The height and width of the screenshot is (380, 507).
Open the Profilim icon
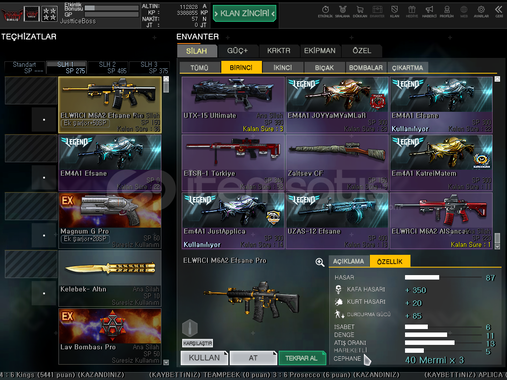tap(446, 11)
